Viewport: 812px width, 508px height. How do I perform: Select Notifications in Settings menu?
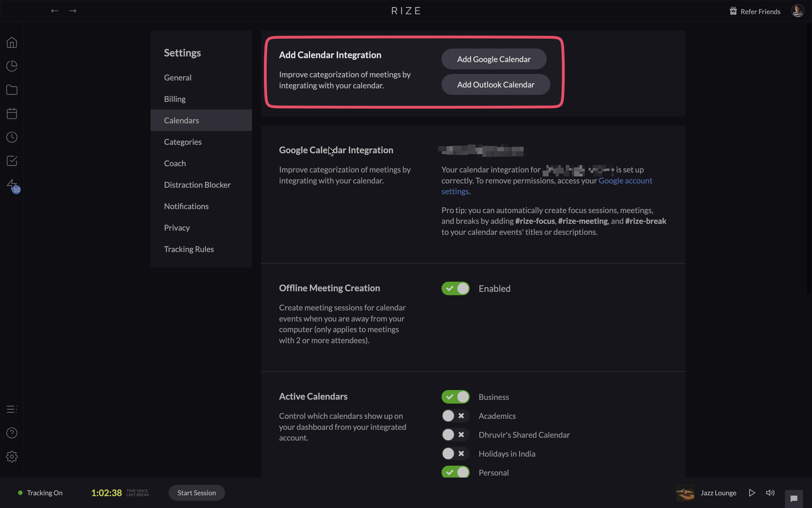click(201, 206)
